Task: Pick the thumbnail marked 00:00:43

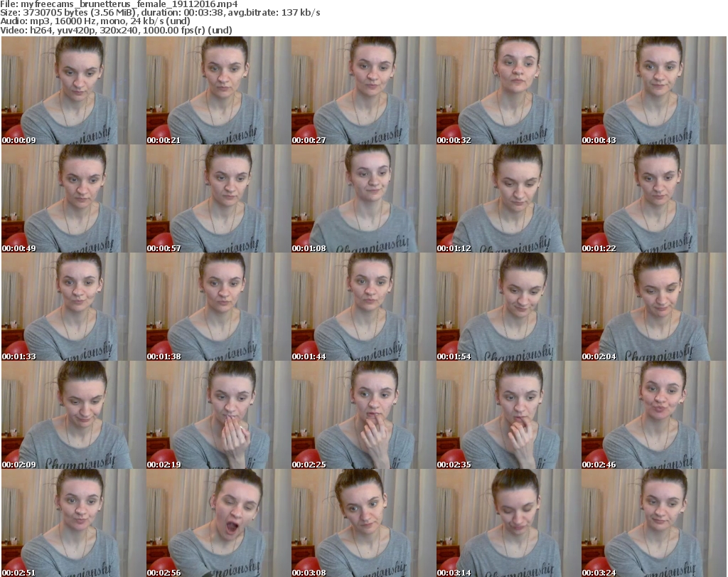Action: (653, 90)
